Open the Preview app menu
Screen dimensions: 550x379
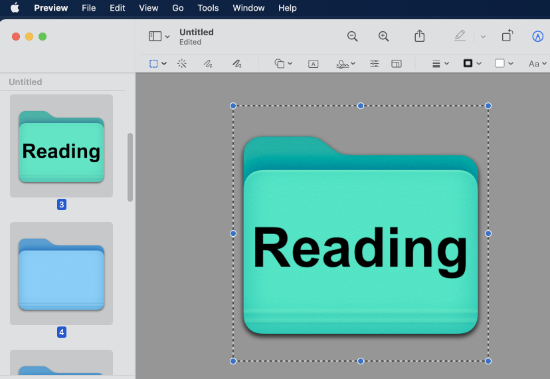click(51, 8)
